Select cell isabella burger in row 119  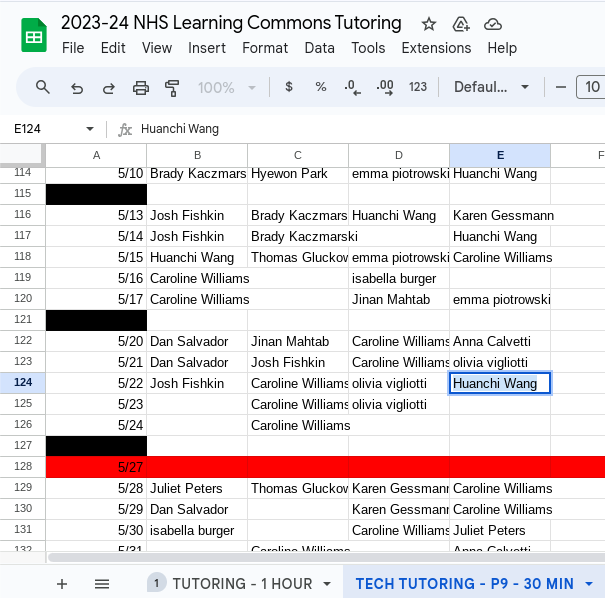(x=399, y=278)
